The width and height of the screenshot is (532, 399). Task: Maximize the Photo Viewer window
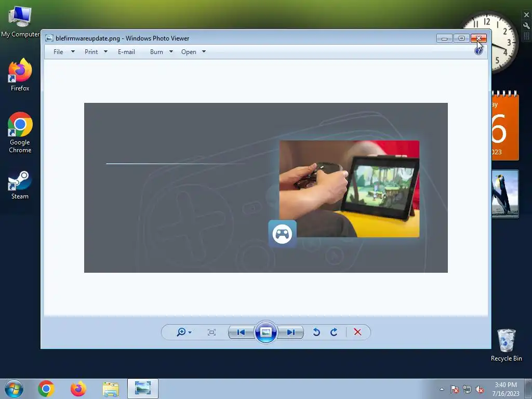461,38
